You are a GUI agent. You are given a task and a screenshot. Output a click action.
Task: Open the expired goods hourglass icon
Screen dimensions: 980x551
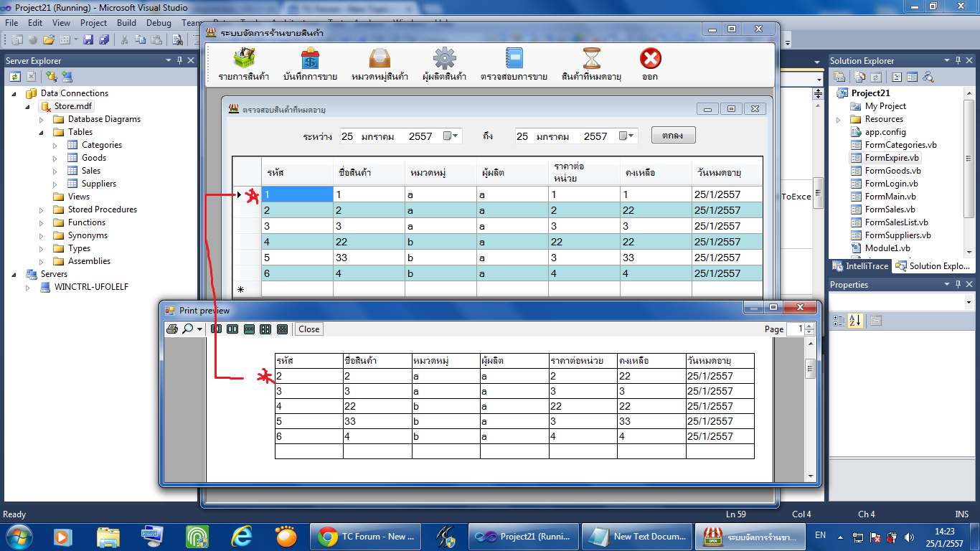click(591, 59)
